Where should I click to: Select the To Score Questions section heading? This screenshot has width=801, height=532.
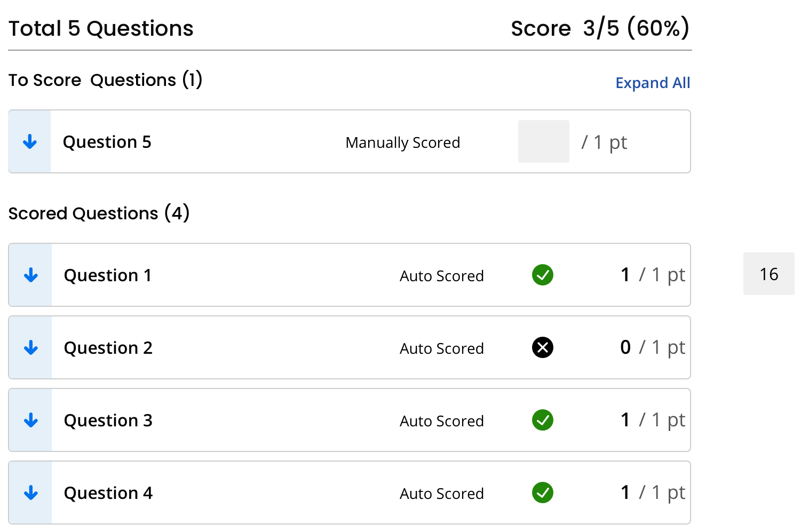(x=105, y=80)
